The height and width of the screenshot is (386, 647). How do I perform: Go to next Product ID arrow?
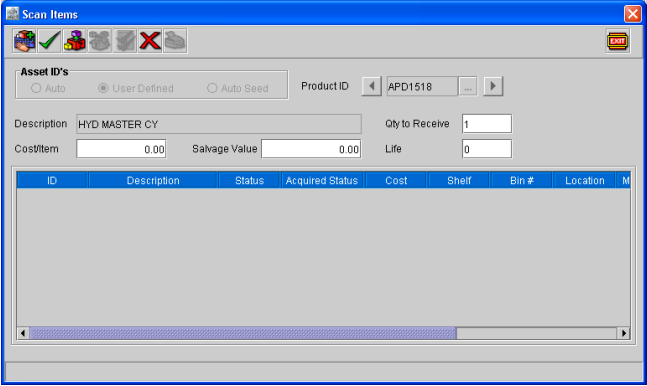(493, 86)
